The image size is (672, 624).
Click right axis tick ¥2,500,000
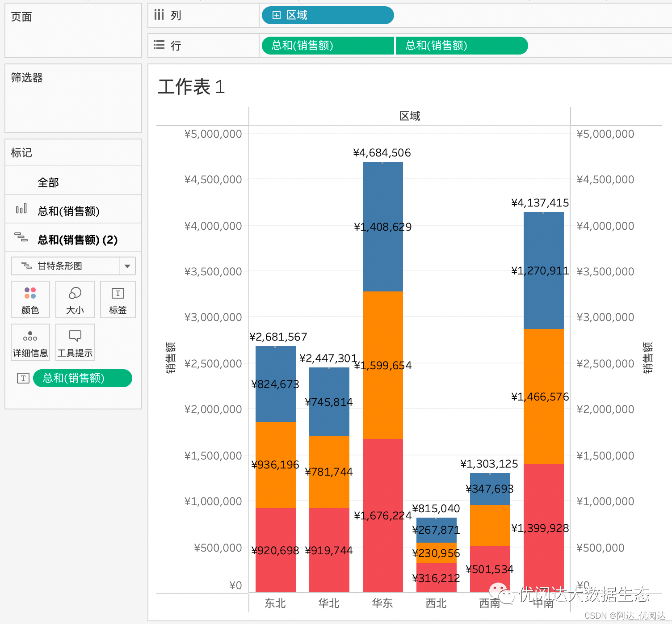(x=605, y=364)
